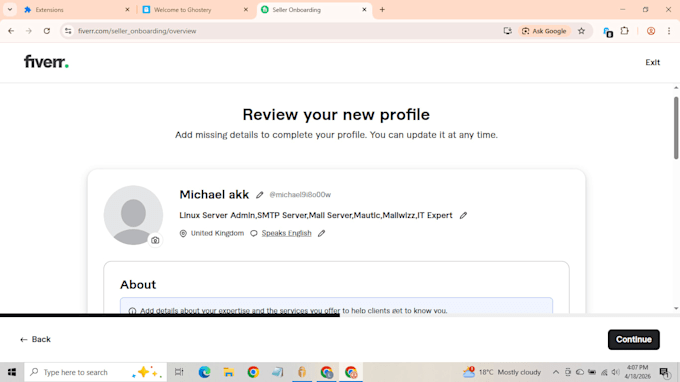Open the Ghostery extension icon
The width and height of the screenshot is (680, 382).
click(608, 31)
